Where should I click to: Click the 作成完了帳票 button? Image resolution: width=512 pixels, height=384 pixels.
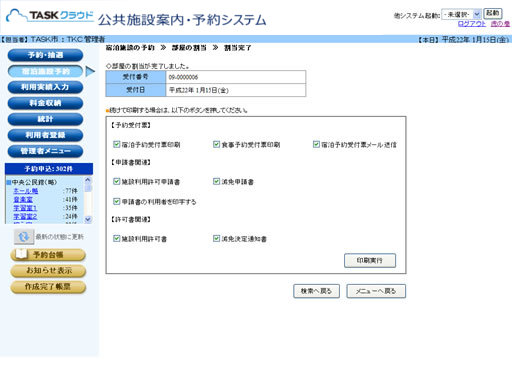pos(48,287)
